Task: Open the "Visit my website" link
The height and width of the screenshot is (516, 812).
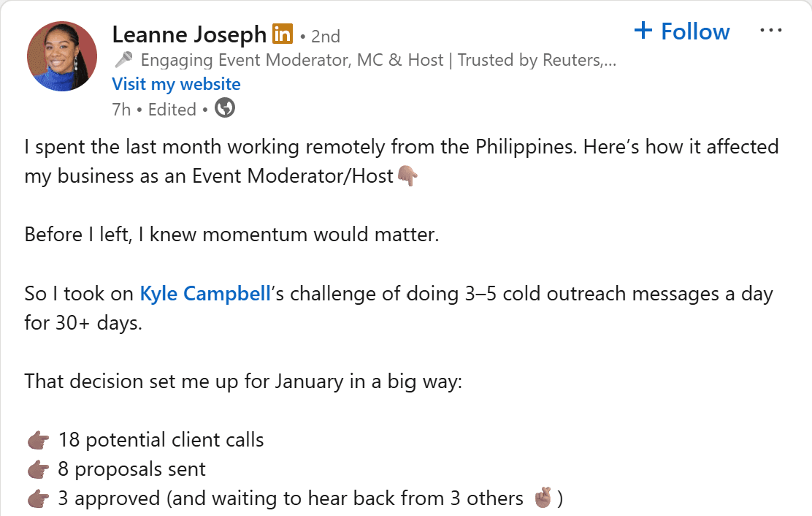Action: [176, 83]
